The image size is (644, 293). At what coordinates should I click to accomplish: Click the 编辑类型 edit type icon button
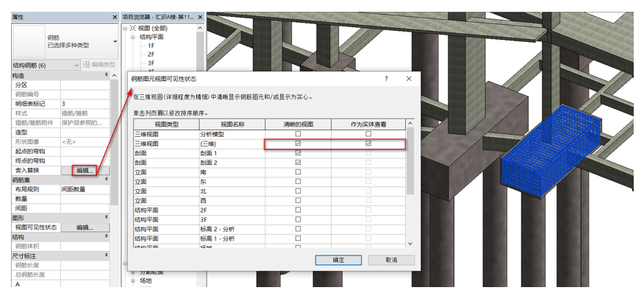click(x=99, y=65)
